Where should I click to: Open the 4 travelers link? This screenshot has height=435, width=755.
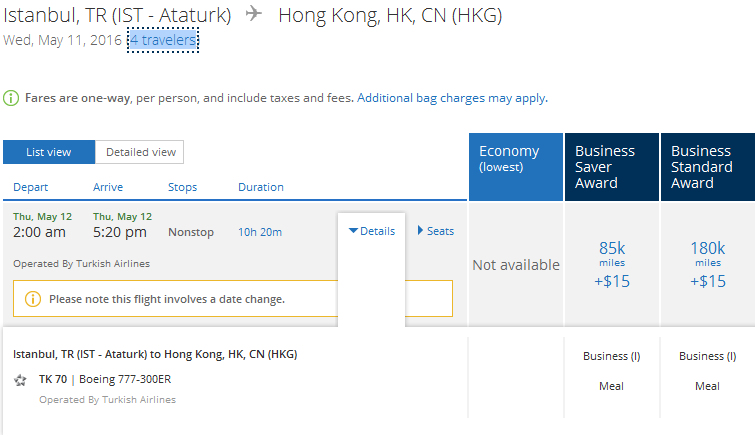click(x=163, y=40)
